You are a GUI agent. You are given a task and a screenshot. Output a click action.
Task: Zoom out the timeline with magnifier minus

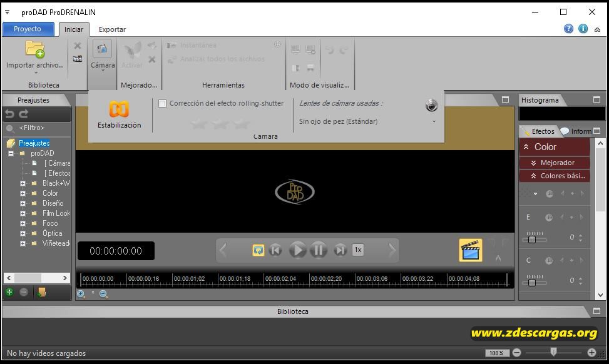[103, 294]
